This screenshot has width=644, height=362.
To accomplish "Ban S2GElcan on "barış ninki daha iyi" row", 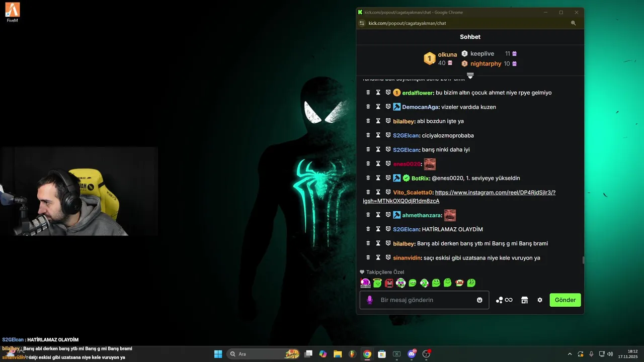I will [388, 149].
